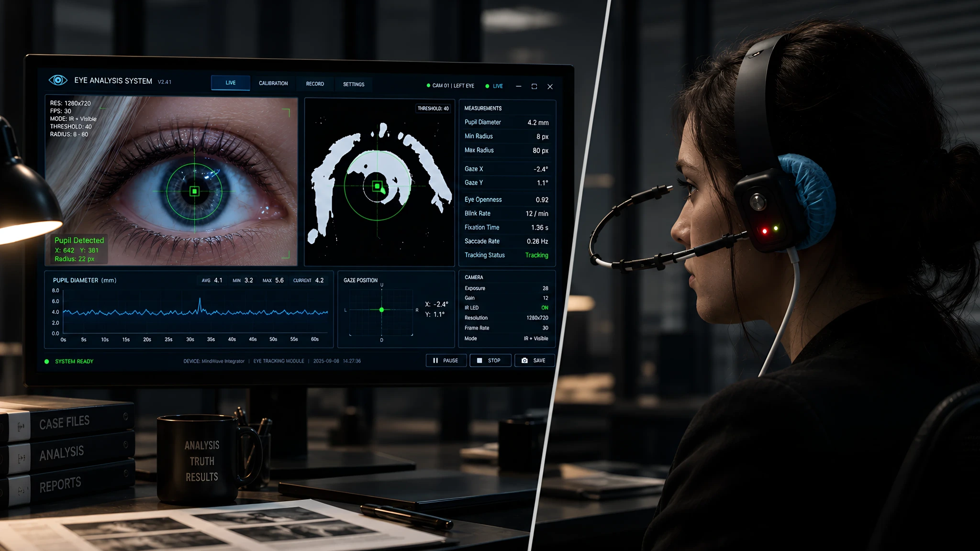Click the green gaze dot in the Gaze Position plot
The width and height of the screenshot is (980, 551).
[381, 310]
